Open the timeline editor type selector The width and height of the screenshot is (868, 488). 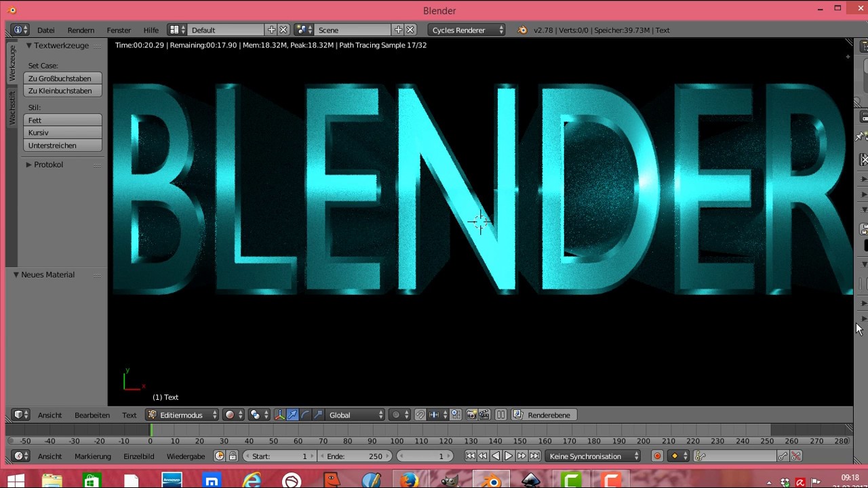[x=20, y=456]
